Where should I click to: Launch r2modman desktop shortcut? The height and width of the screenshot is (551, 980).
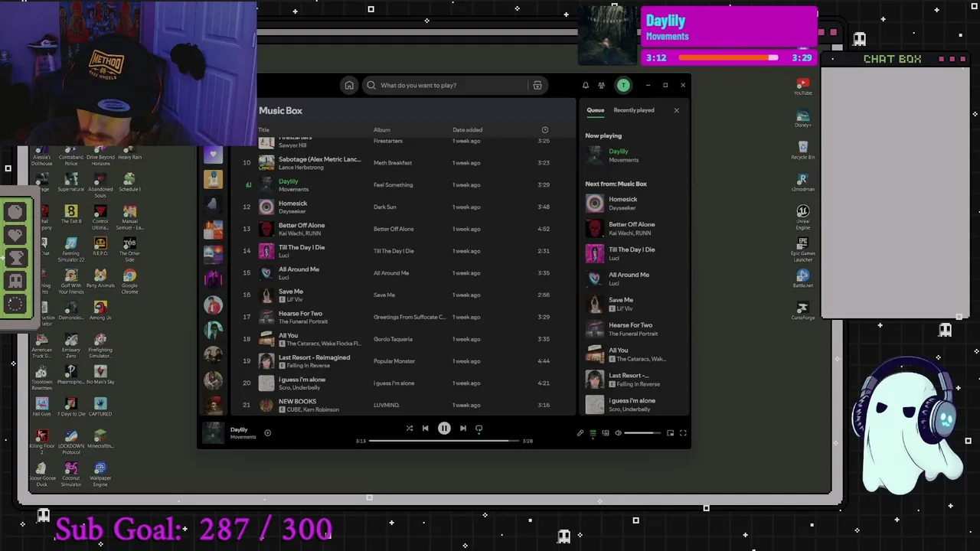pos(802,182)
